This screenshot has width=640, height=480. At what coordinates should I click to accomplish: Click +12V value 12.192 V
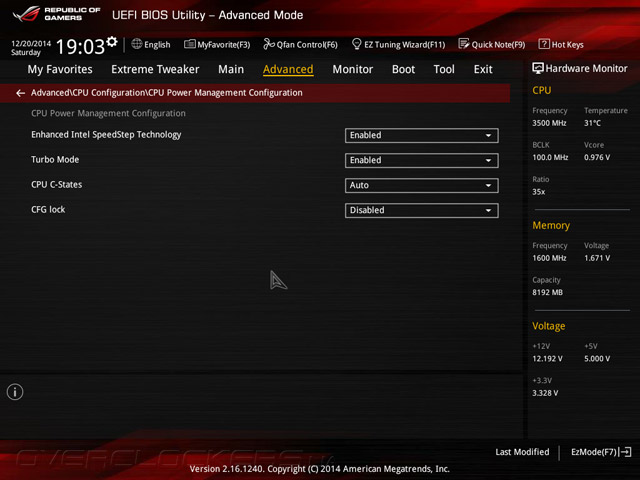[x=547, y=359]
